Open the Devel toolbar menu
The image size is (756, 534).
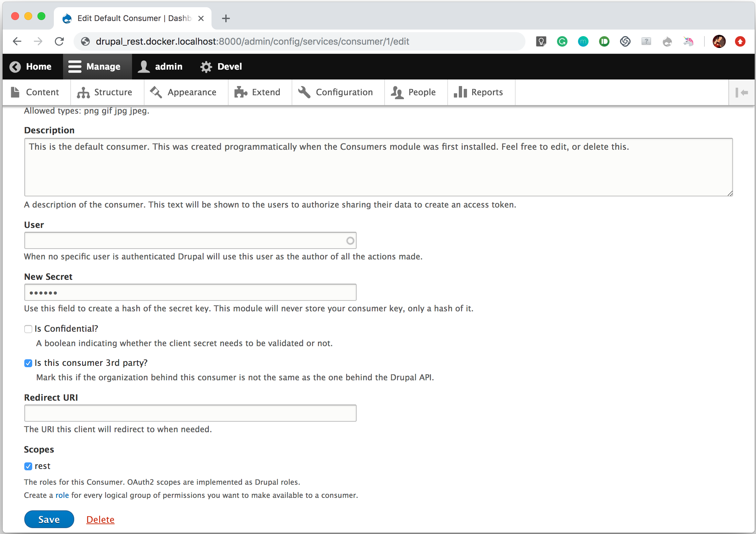(221, 66)
